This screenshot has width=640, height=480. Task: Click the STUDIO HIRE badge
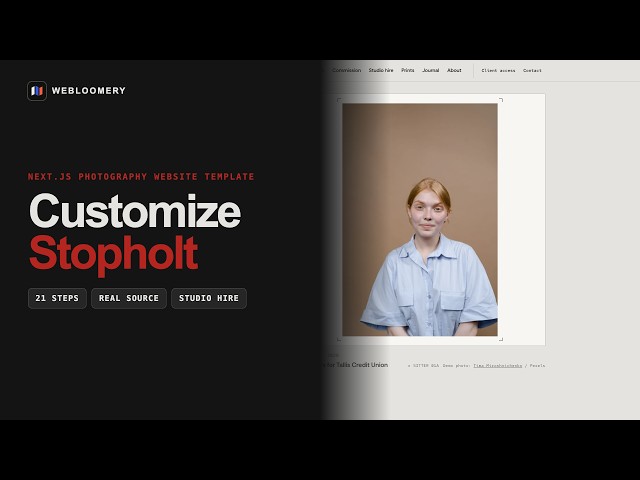pos(209,298)
